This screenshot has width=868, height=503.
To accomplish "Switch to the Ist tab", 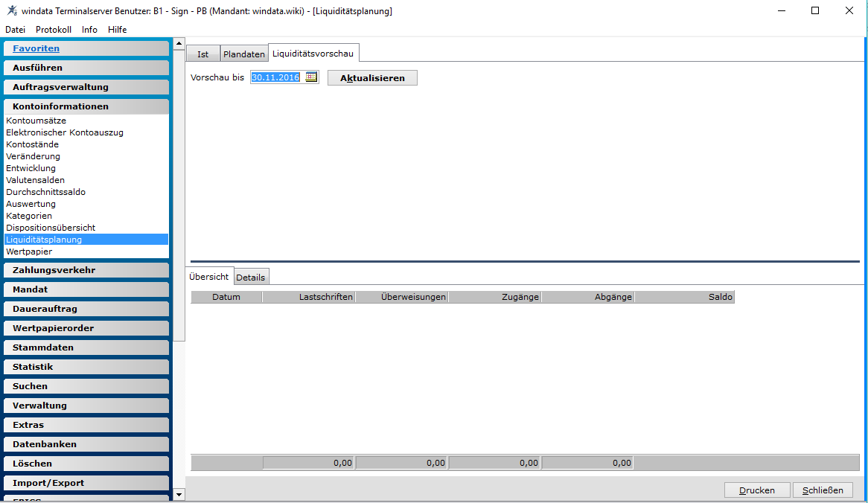I will point(203,54).
